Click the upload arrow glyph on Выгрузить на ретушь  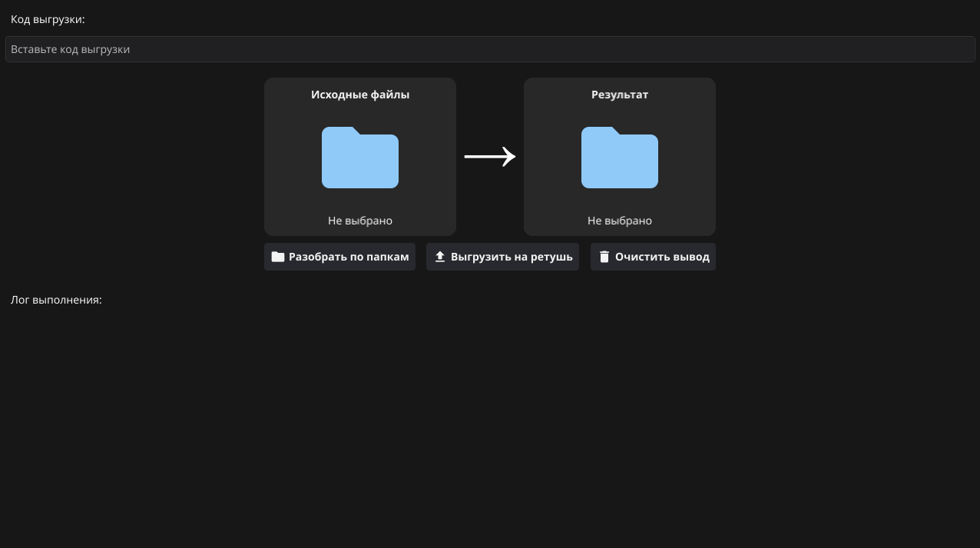click(x=440, y=257)
